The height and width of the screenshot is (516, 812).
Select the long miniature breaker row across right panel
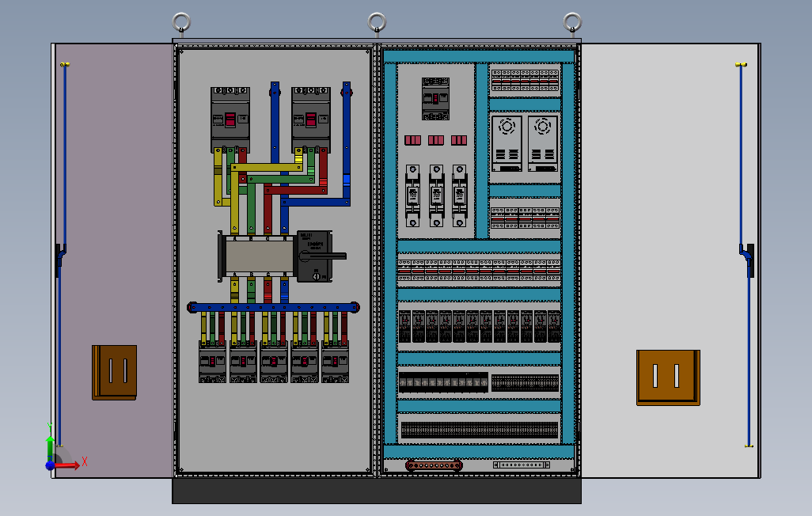[x=479, y=271]
